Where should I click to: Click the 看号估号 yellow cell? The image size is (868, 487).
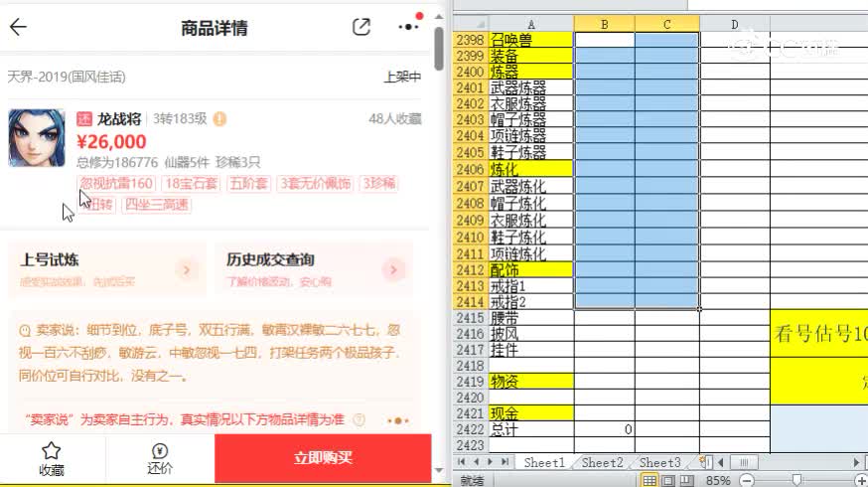[819, 334]
